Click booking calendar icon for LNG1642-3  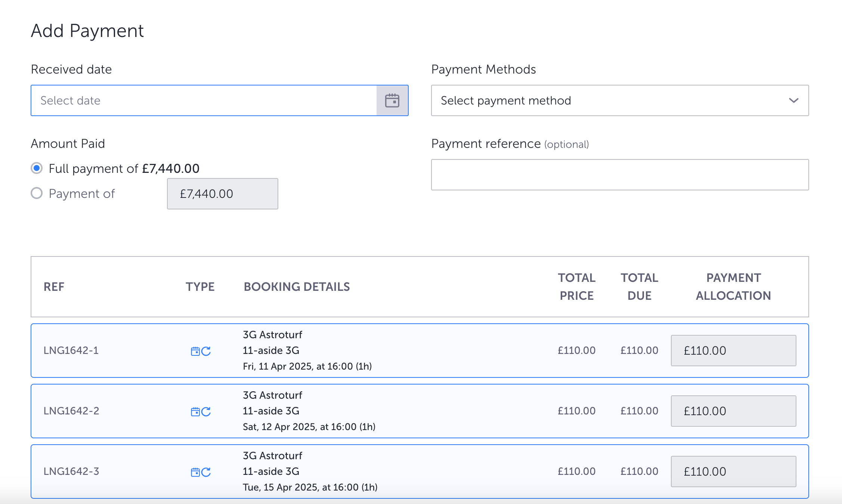point(195,472)
